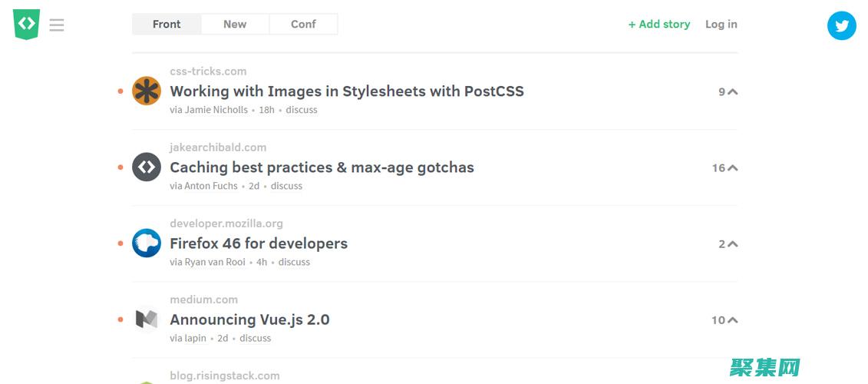Image resolution: width=868 pixels, height=384 pixels.
Task: Click the green site logo badge
Action: pos(26,24)
